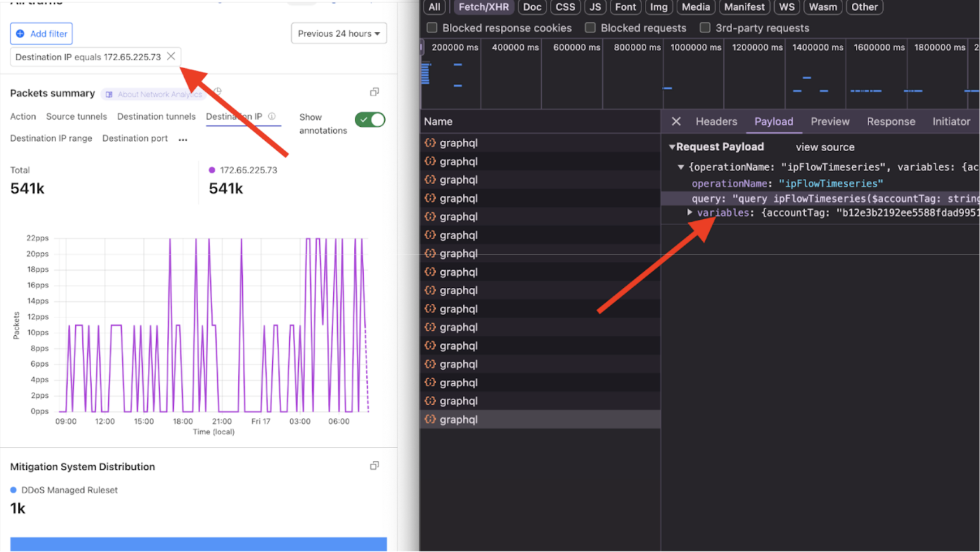Image resolution: width=980 pixels, height=552 pixels.
Task: Click the pop-out icon on Mitigation System Distribution
Action: click(375, 465)
